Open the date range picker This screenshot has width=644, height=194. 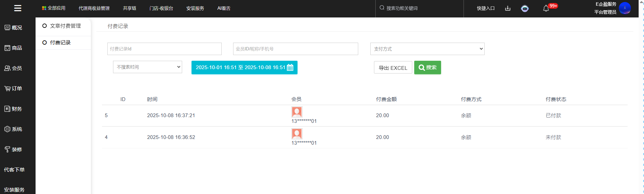244,67
